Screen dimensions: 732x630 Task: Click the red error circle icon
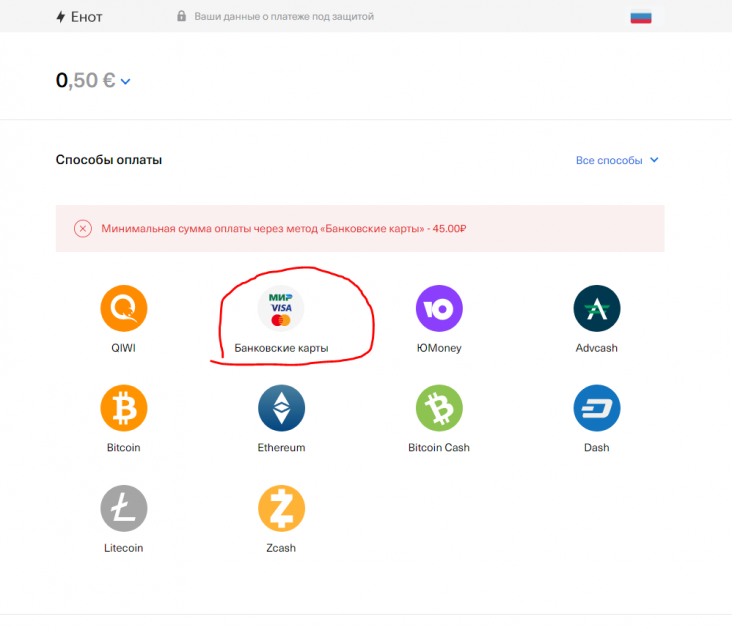(83, 228)
